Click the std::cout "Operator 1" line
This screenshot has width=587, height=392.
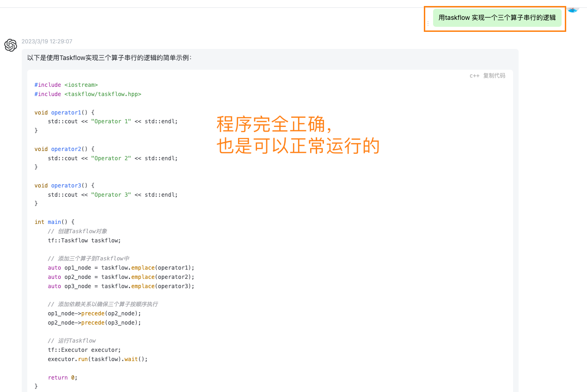113,121
